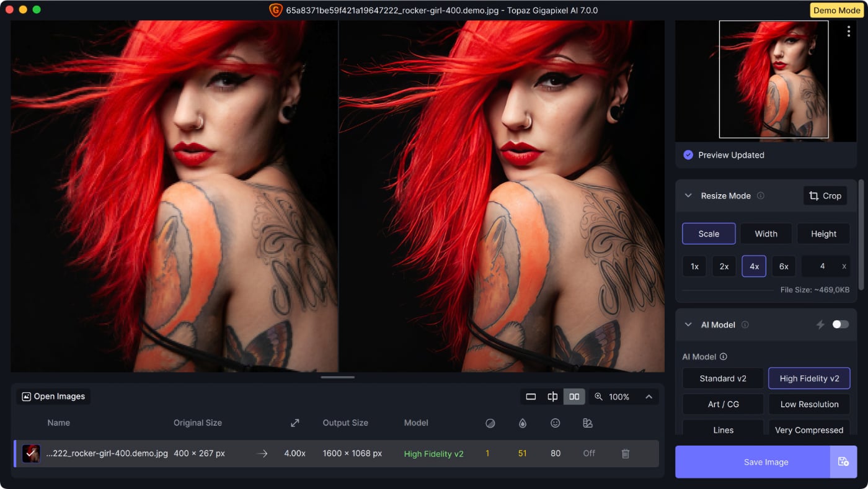Click the noise value 1 in row
The width and height of the screenshot is (868, 489).
(487, 454)
